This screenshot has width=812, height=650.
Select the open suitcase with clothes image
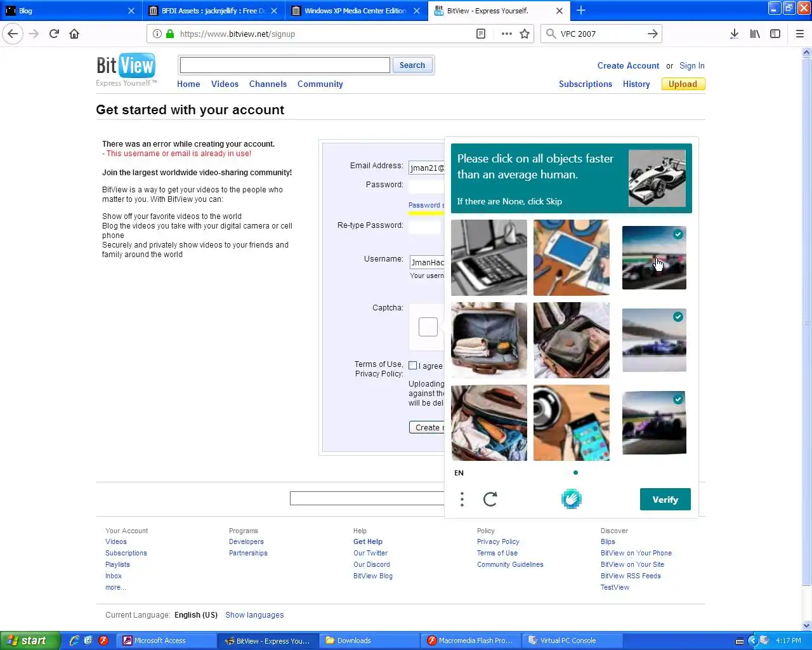tap(489, 340)
